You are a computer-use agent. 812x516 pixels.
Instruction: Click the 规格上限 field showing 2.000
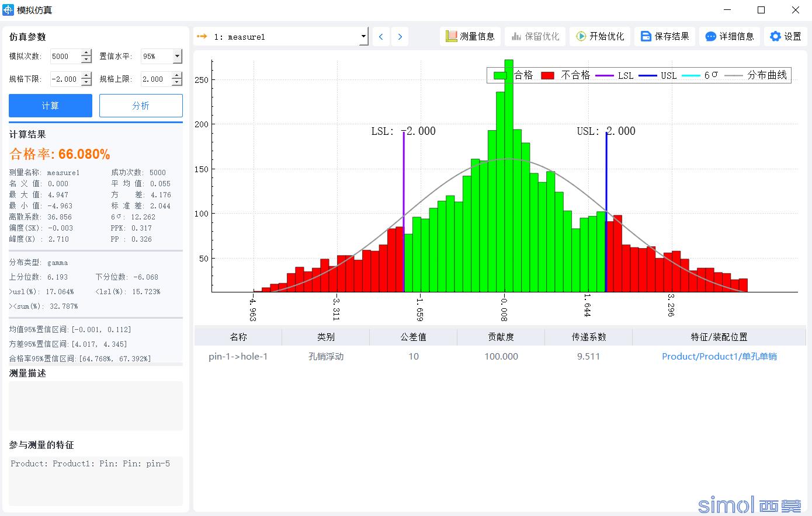tap(156, 79)
